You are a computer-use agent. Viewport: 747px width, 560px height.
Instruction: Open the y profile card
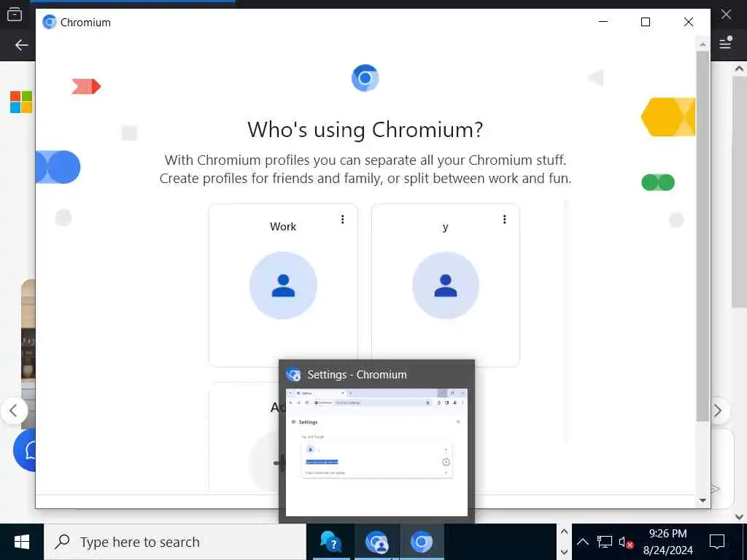pyautogui.click(x=446, y=285)
